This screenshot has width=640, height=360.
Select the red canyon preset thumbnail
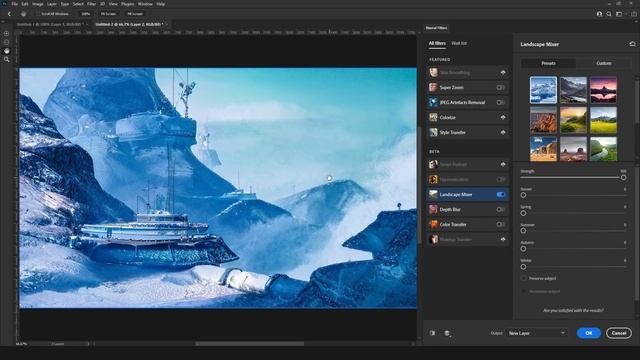click(543, 120)
